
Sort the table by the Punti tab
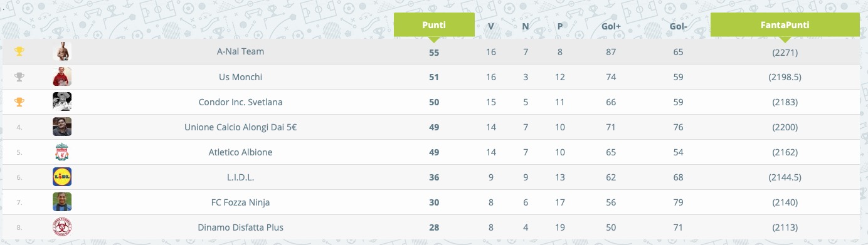click(x=434, y=25)
